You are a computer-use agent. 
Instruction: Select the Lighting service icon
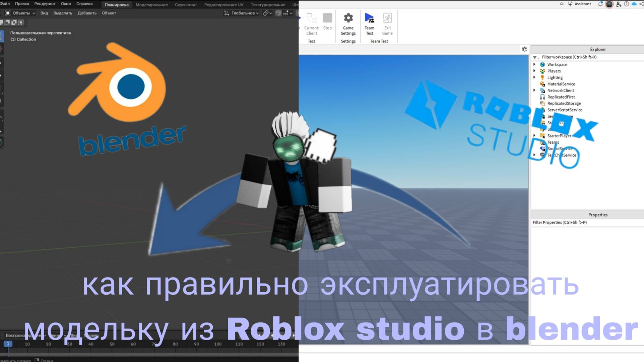coord(543,77)
